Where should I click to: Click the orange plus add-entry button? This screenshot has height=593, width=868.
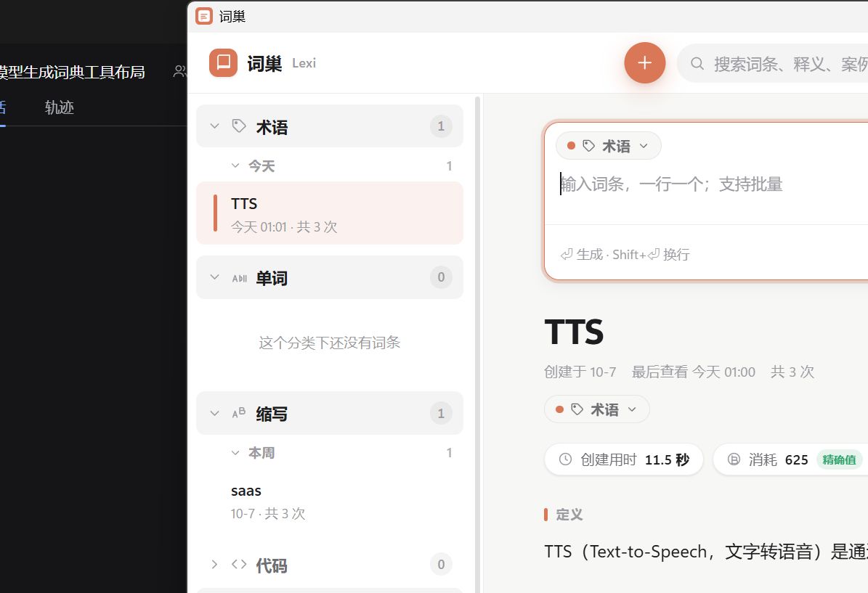coord(644,62)
